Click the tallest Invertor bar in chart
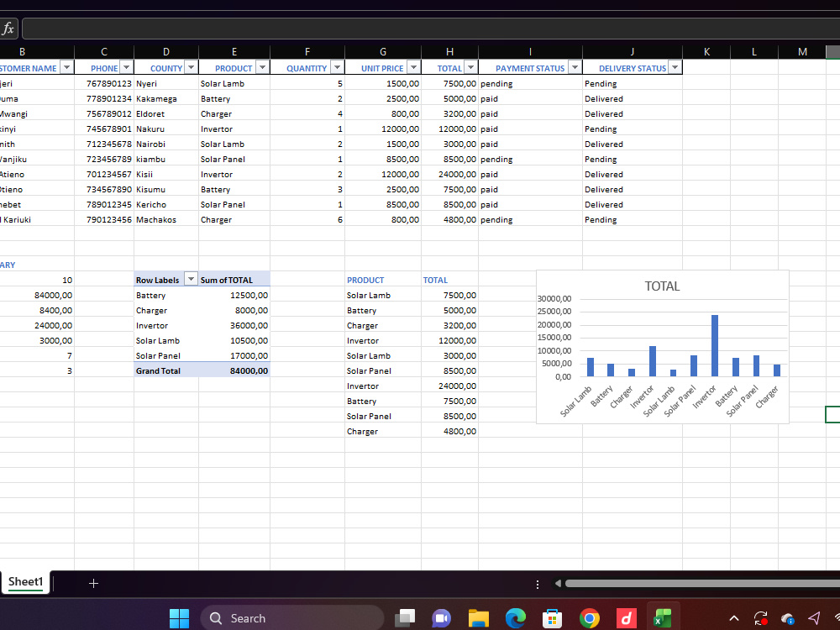The image size is (840, 630). click(x=715, y=345)
